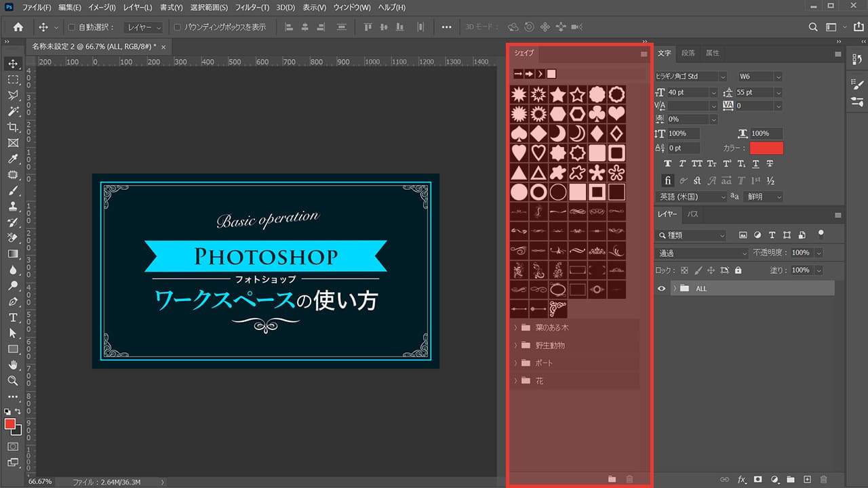Viewport: 868px width, 488px height.
Task: Click the trash icon in Layers panel footer
Action: [824, 479]
